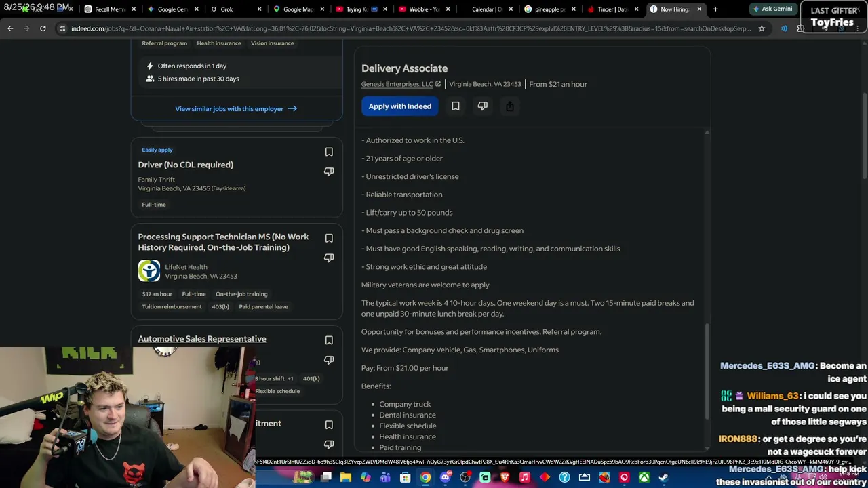
Task: Go back to the previous page
Action: (10, 28)
